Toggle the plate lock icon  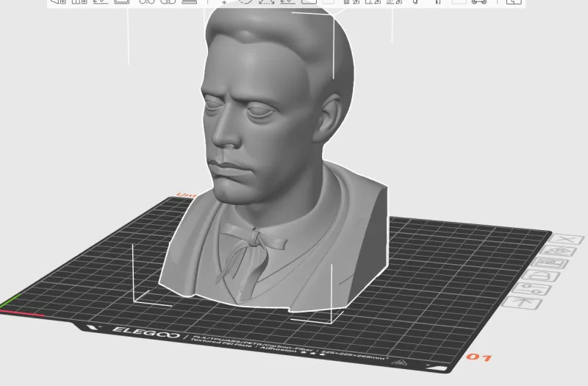click(542, 276)
